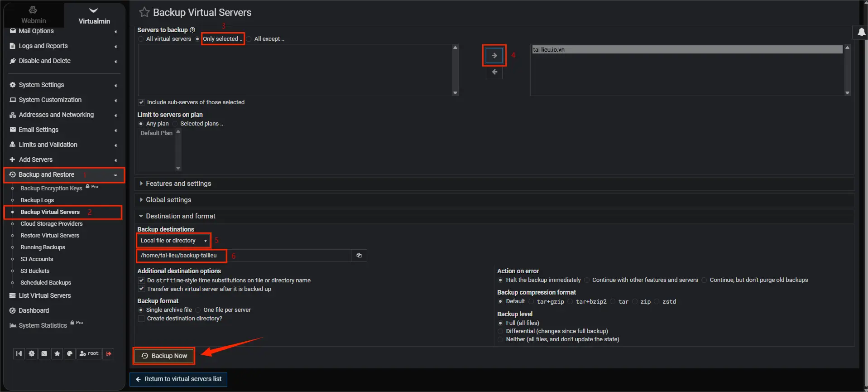
Task: Select All virtual servers radio
Action: 141,39
